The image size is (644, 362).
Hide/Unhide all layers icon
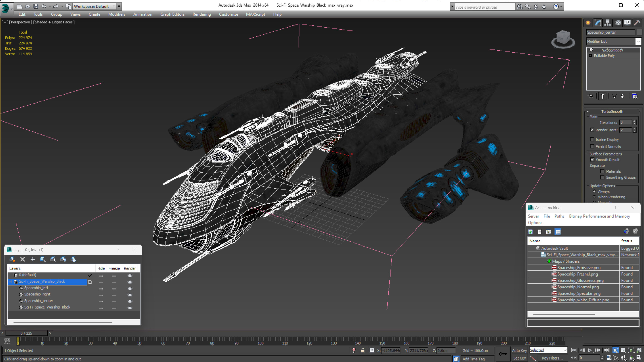[x=63, y=259]
